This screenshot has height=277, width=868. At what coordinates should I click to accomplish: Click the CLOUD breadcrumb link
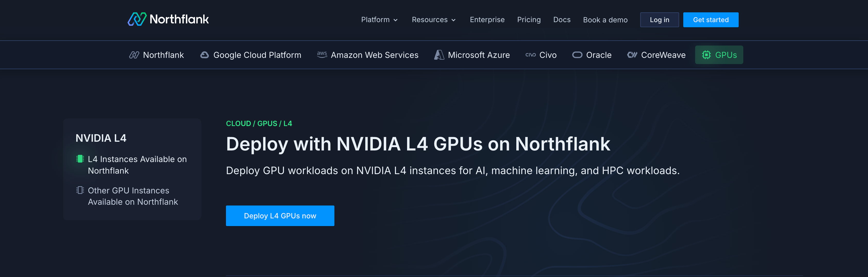pos(238,123)
